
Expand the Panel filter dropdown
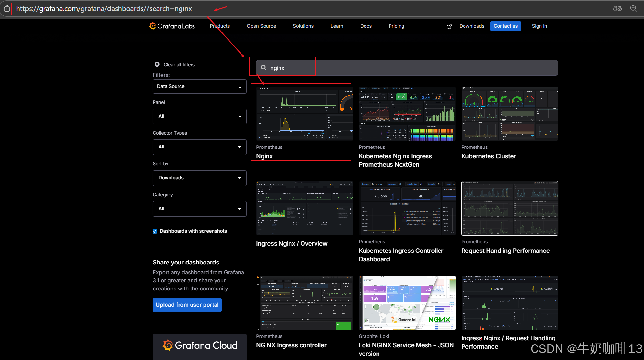(x=199, y=116)
